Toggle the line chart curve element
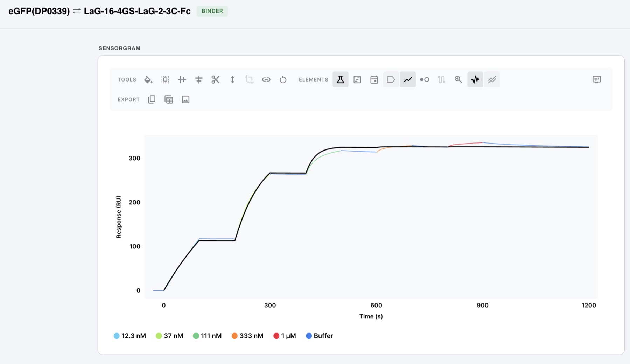 coord(408,79)
